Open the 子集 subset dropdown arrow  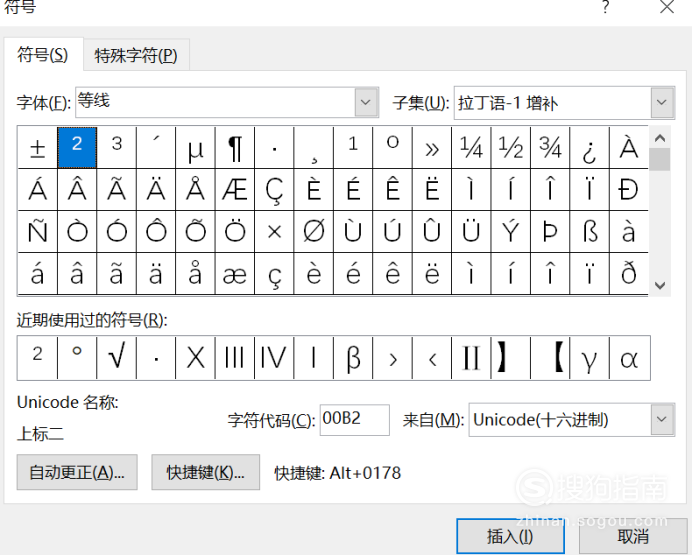pos(662,102)
